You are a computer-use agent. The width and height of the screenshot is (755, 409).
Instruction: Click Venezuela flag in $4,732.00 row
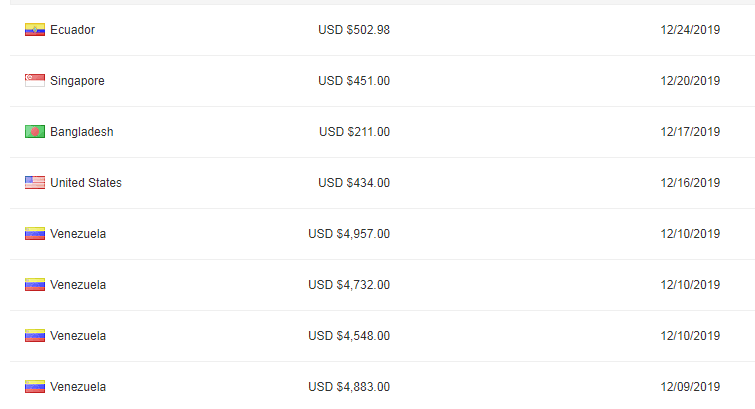click(x=35, y=285)
